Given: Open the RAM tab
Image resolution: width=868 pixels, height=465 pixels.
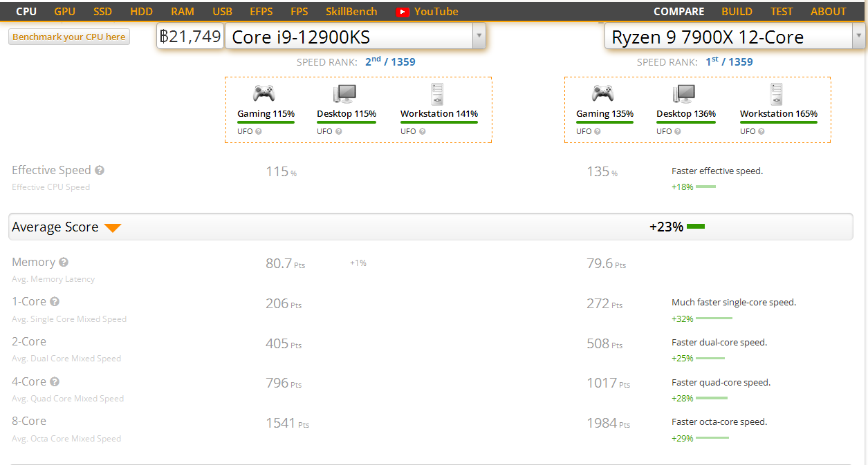Looking at the screenshot, I should point(183,11).
